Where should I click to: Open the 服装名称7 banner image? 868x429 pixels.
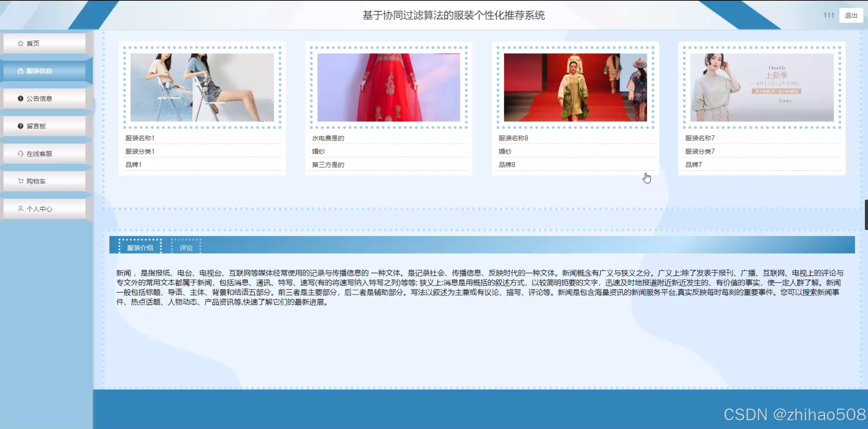[762, 87]
